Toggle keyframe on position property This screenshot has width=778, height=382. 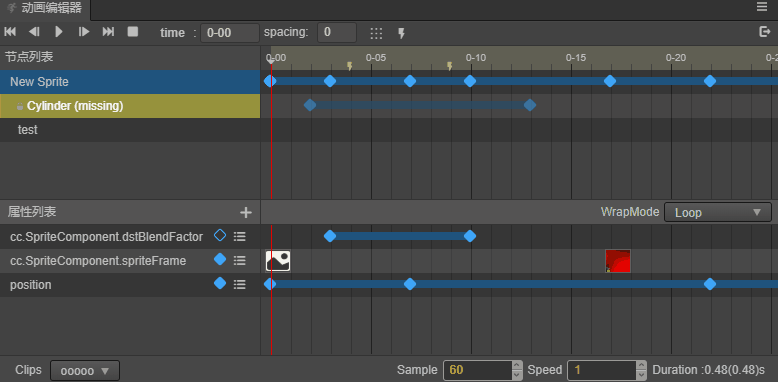click(220, 283)
